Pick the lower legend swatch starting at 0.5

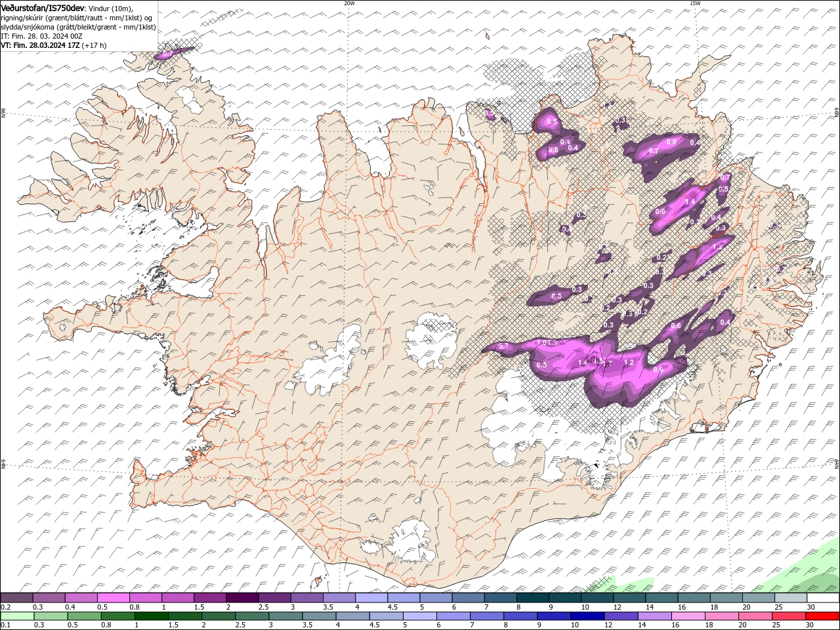84,616
